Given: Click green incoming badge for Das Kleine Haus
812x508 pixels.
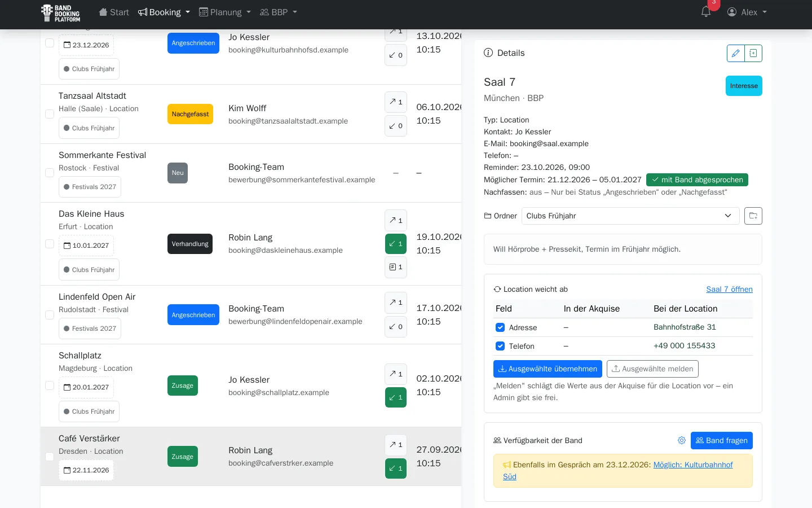Looking at the screenshot, I should [x=396, y=244].
